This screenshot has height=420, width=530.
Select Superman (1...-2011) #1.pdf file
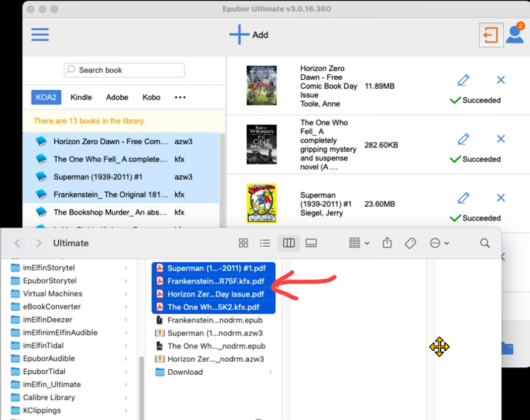point(214,268)
